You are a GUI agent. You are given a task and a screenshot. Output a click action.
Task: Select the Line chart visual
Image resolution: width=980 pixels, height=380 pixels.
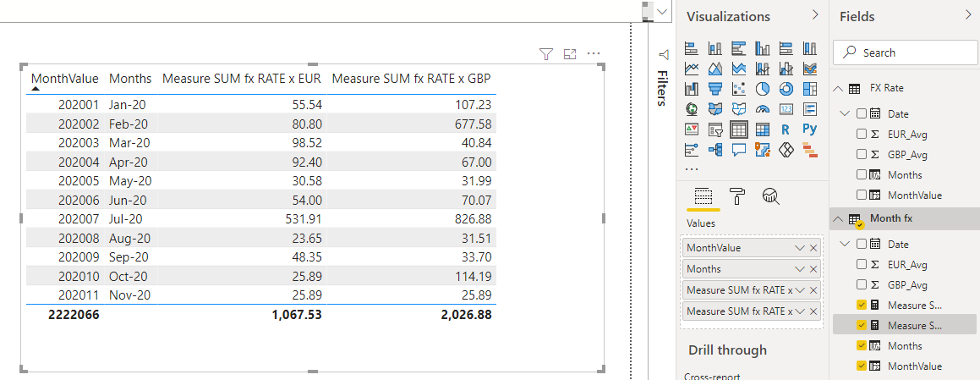tap(692, 68)
